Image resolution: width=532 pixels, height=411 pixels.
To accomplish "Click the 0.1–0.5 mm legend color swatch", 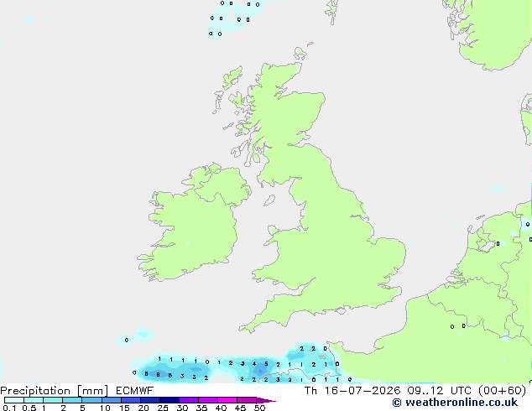I will click(x=14, y=400).
